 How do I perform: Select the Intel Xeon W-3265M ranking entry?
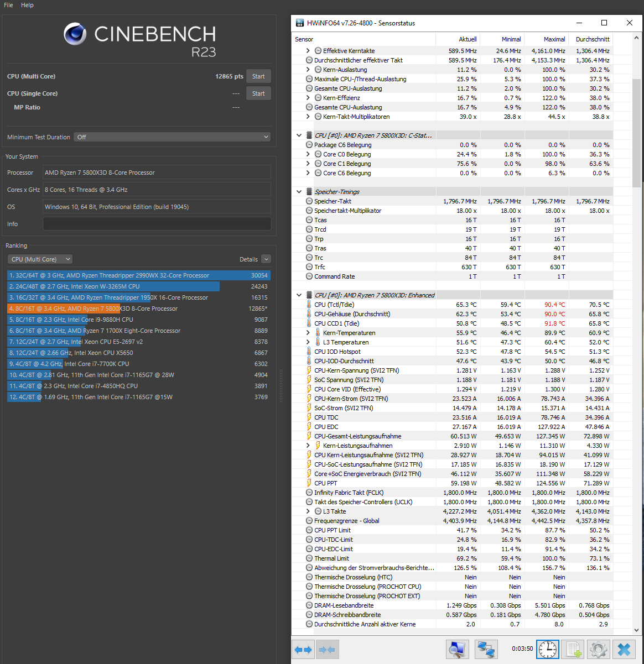[139, 286]
